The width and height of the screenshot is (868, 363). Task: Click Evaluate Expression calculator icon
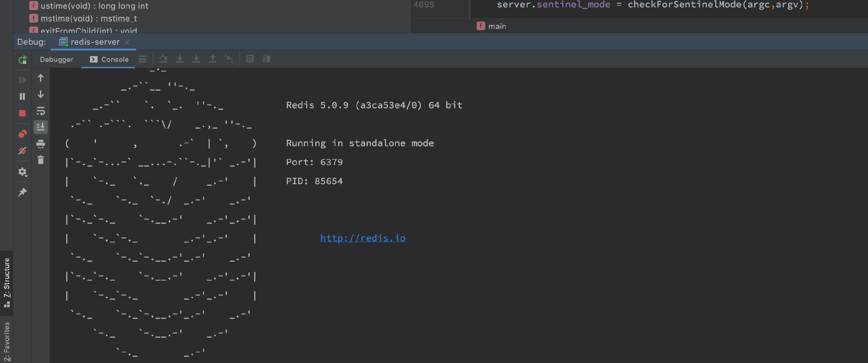tap(250, 59)
